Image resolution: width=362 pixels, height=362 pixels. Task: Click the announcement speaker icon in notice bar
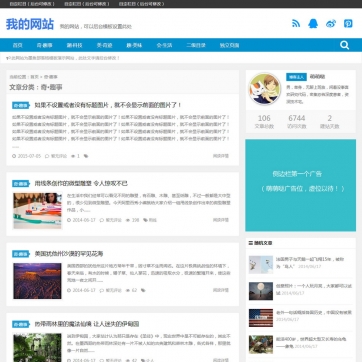point(8,58)
